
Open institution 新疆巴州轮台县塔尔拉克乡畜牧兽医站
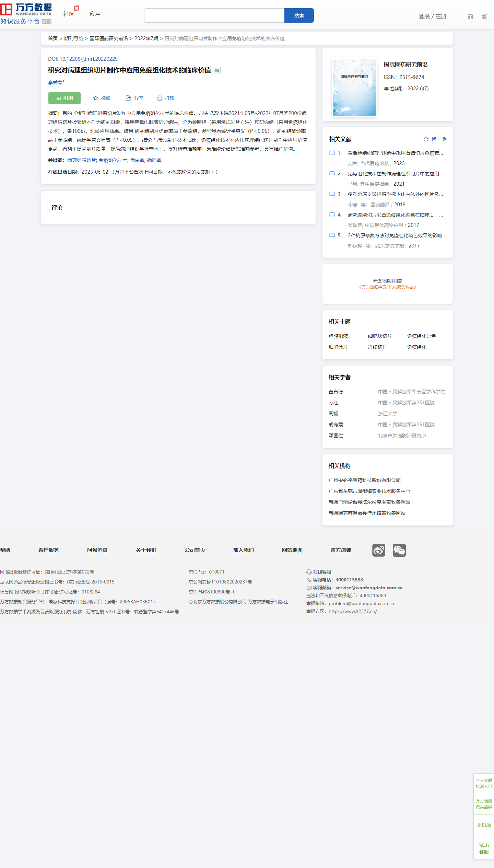369,502
